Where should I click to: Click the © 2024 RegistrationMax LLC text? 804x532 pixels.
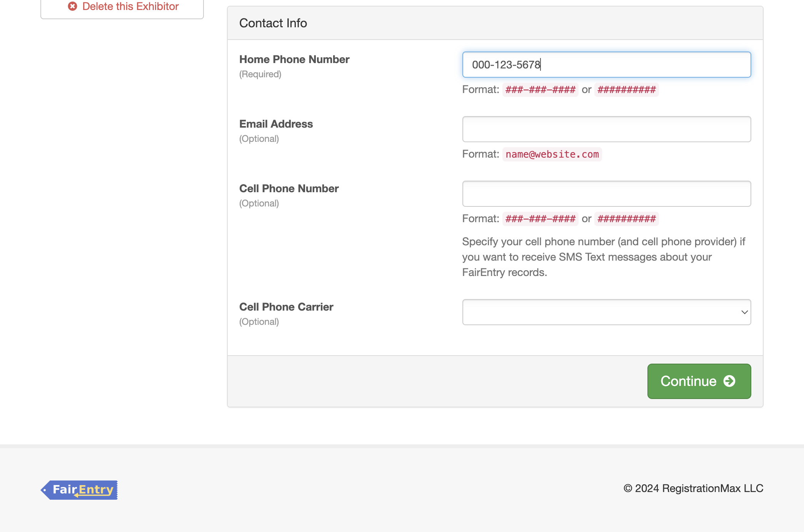tap(693, 488)
